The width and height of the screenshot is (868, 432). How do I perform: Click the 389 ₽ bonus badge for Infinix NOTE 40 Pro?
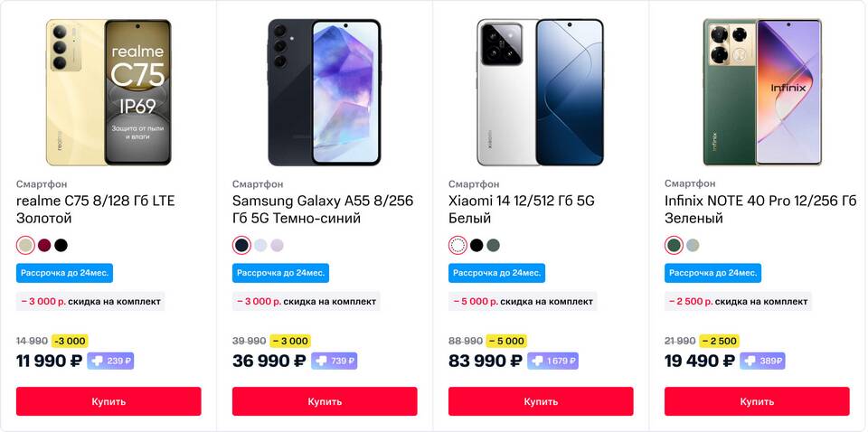click(761, 361)
